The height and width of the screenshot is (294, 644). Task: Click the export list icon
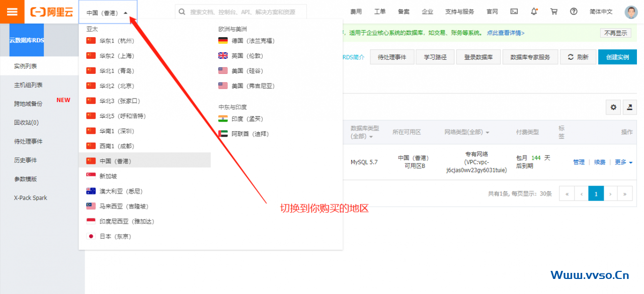630,107
